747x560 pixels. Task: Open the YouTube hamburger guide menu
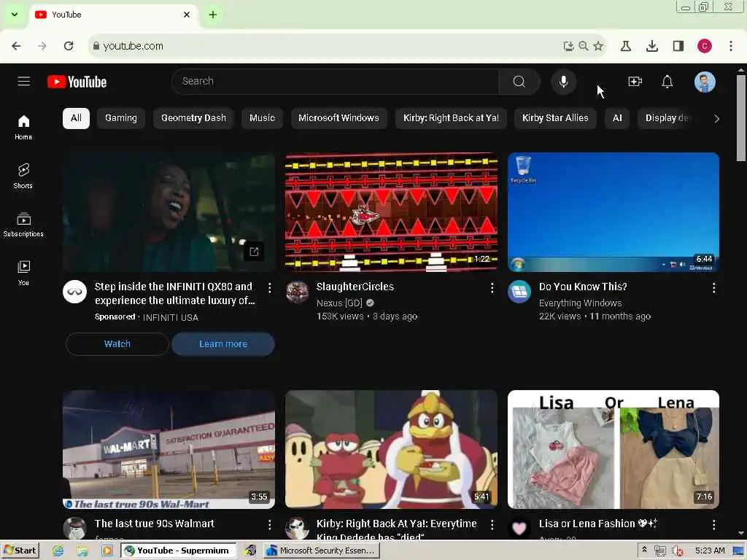[24, 82]
